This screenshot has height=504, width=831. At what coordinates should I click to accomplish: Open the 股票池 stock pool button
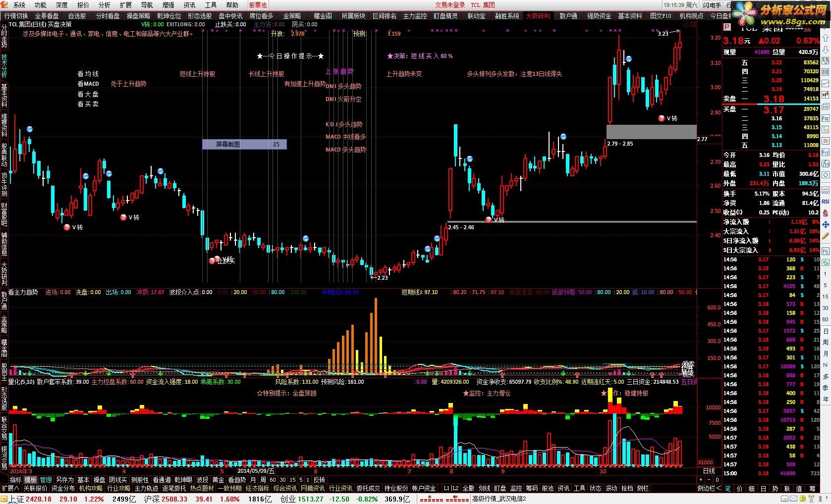coord(258,5)
